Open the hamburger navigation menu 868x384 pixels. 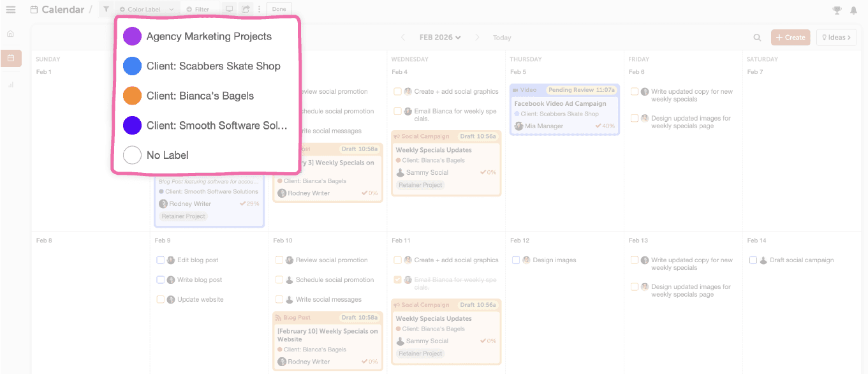(10, 9)
